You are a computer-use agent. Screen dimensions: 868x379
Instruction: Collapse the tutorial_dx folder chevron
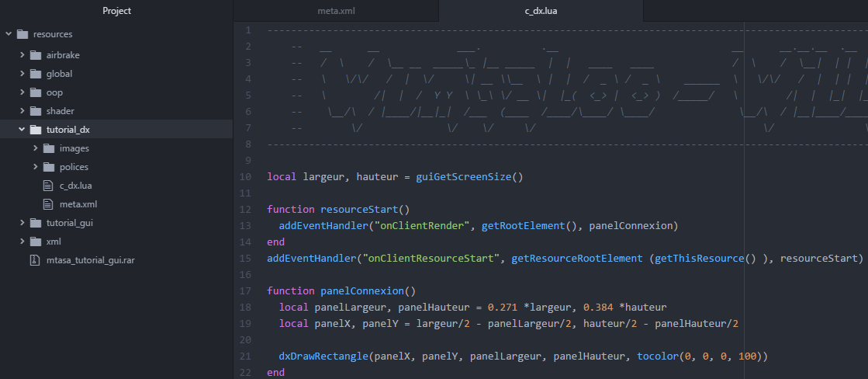(x=22, y=130)
